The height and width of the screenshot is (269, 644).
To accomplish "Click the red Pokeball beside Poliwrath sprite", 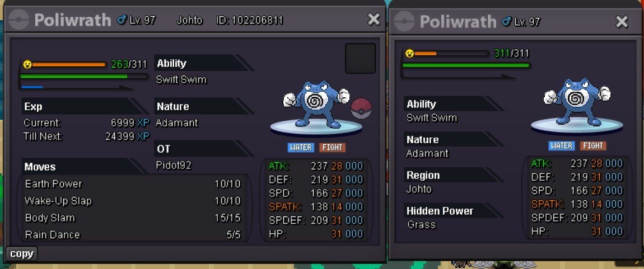I will click(361, 108).
